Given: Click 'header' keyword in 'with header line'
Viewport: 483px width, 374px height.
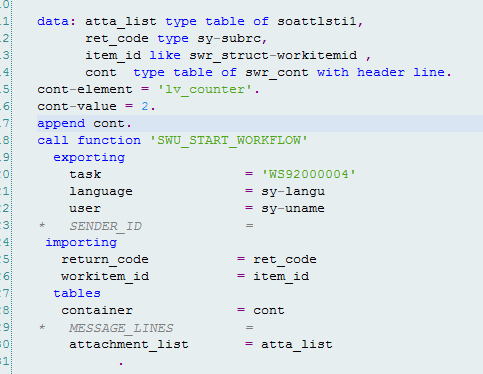Looking at the screenshot, I should [x=381, y=72].
